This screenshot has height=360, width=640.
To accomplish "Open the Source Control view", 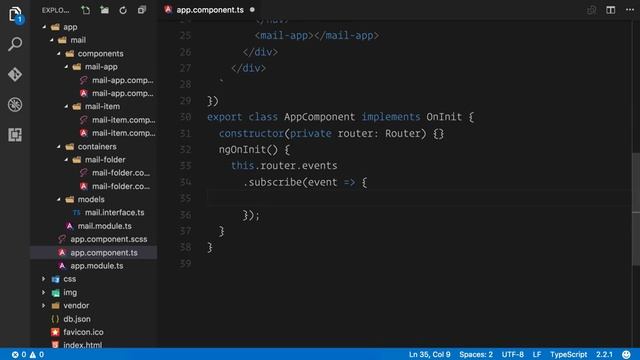I will point(15,74).
